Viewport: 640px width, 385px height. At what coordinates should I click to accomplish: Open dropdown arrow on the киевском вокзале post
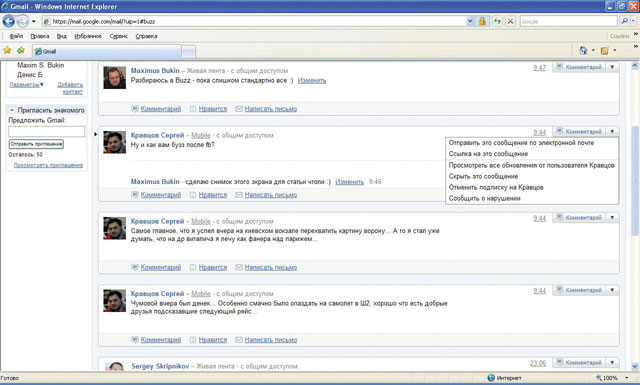[x=612, y=217]
